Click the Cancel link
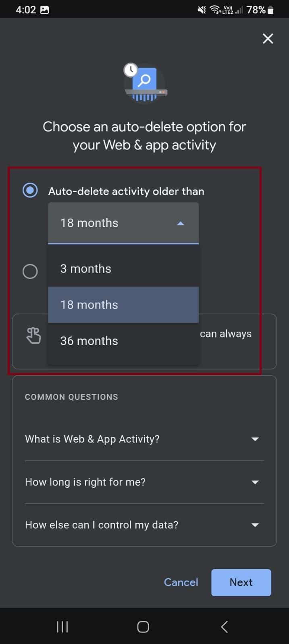 (x=181, y=582)
